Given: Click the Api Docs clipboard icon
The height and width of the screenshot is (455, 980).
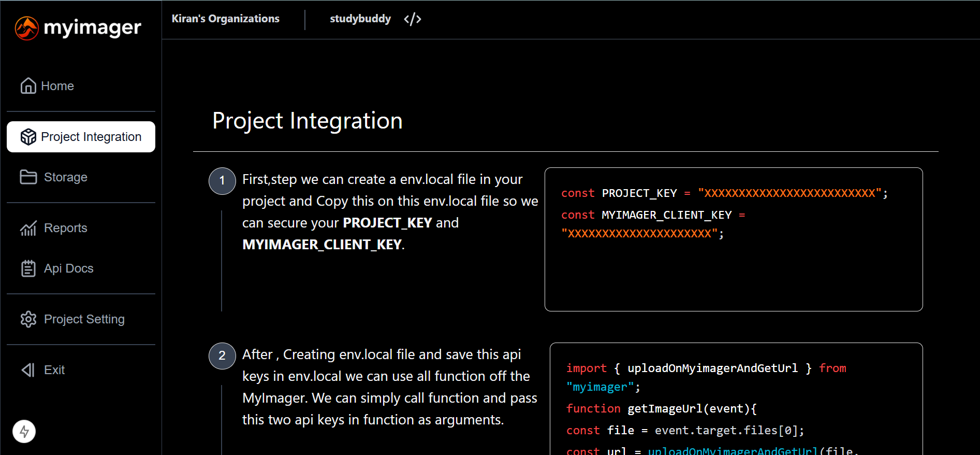Looking at the screenshot, I should (x=28, y=268).
